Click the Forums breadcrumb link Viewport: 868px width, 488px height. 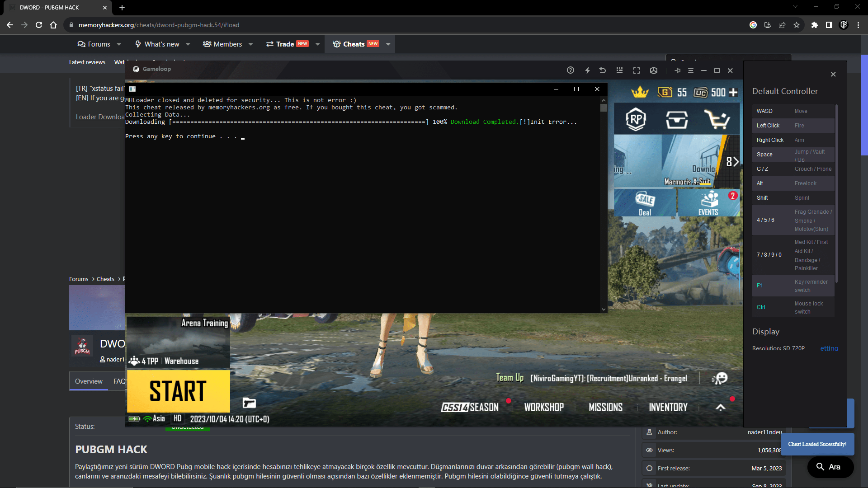tap(79, 279)
